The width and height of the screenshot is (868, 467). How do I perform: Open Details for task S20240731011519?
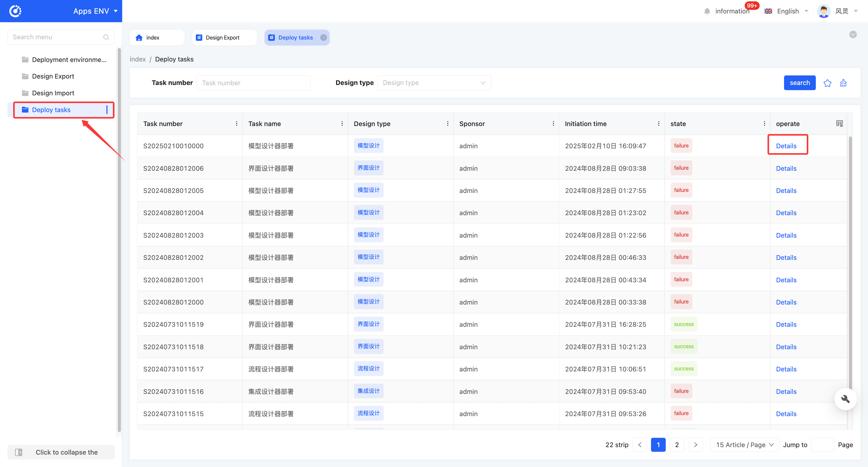click(x=786, y=324)
